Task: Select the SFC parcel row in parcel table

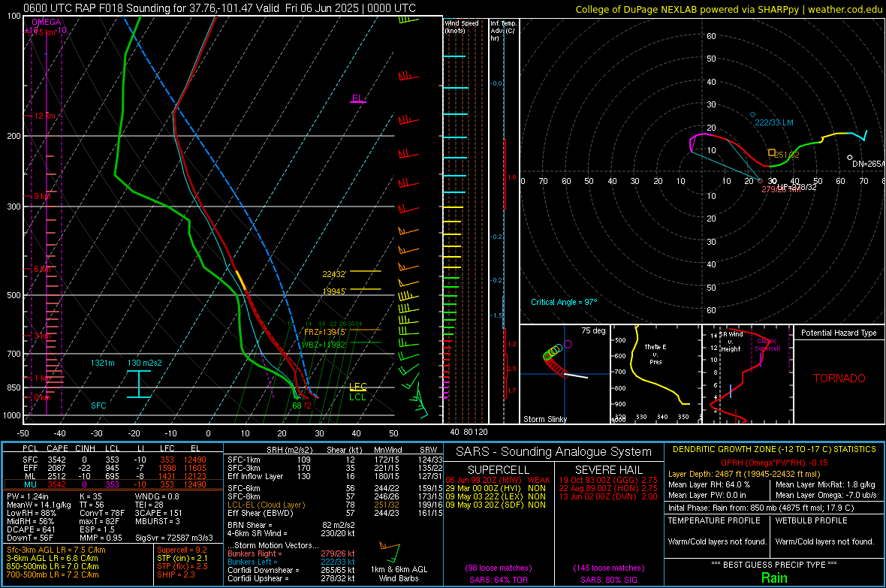Action: (x=113, y=460)
